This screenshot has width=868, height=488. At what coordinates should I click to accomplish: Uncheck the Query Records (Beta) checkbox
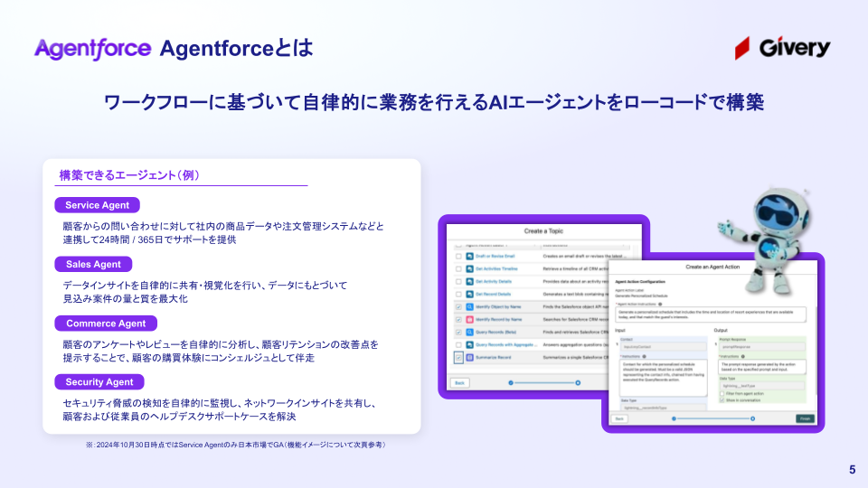(458, 332)
